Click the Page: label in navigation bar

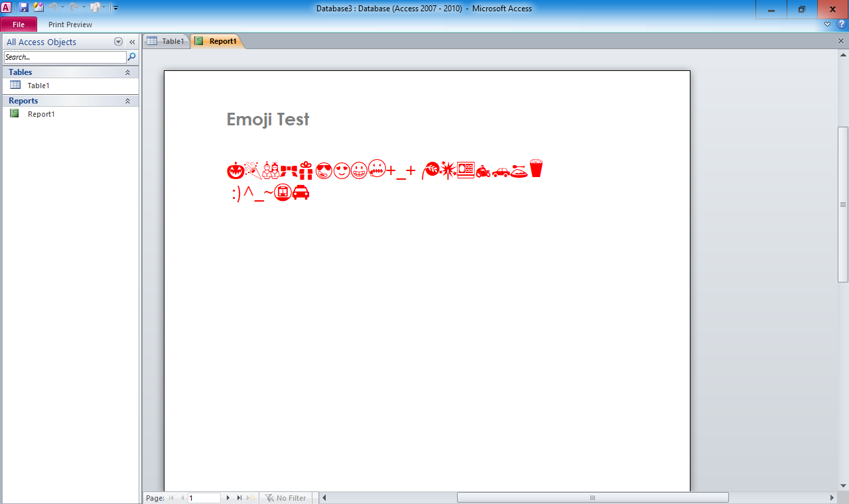[155, 498]
